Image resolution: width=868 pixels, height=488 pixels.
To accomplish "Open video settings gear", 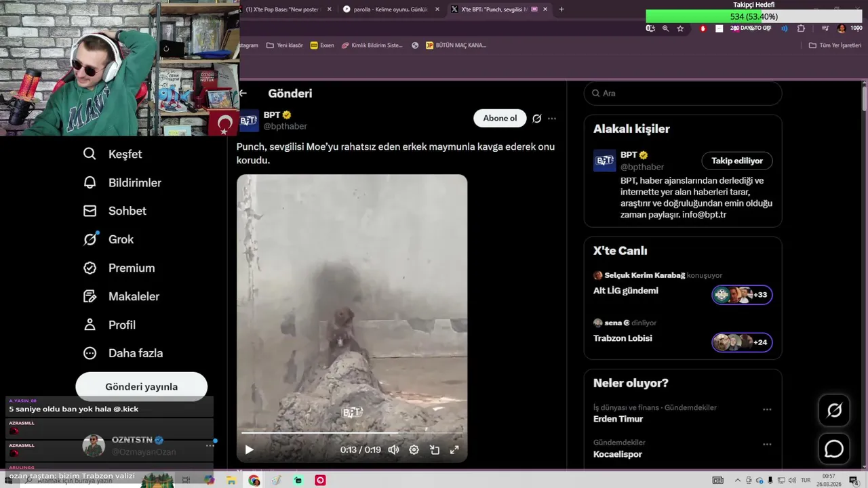I will (x=414, y=449).
